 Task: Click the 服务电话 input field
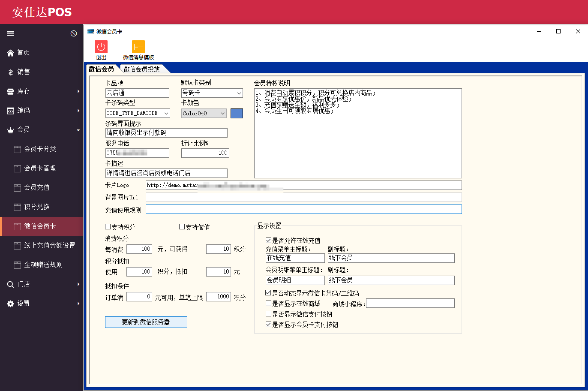click(137, 153)
